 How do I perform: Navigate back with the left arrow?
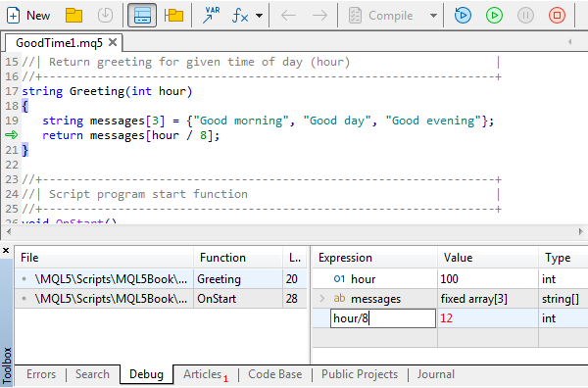coord(288,16)
